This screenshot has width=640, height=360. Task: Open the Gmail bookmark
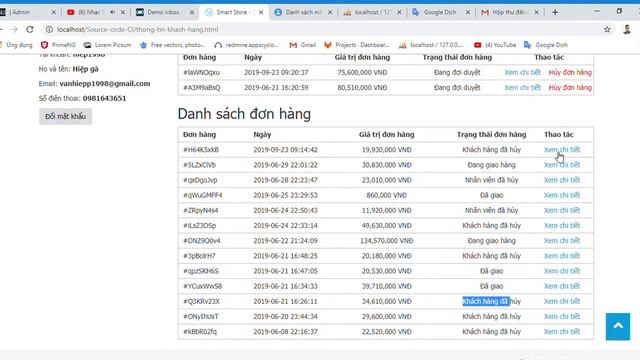(302, 45)
